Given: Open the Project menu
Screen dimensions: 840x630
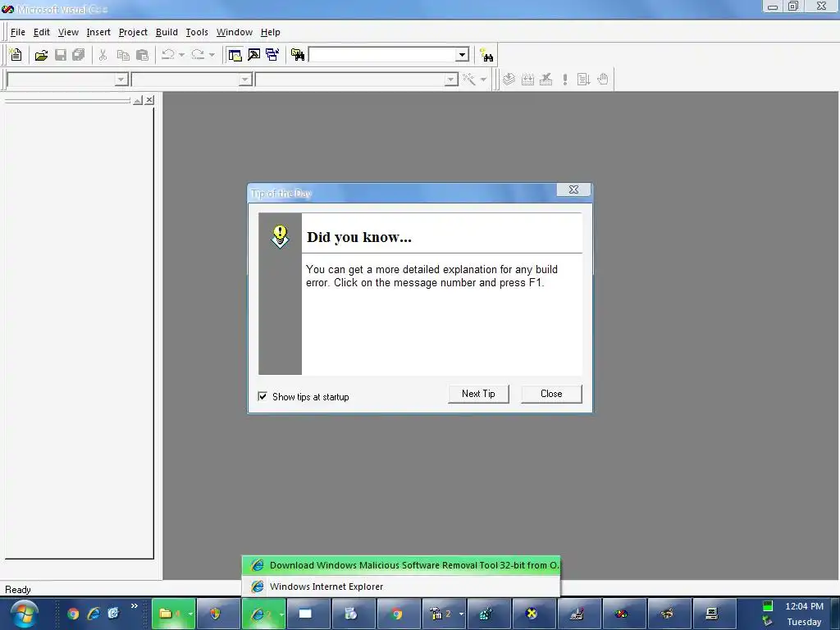Looking at the screenshot, I should coord(133,32).
